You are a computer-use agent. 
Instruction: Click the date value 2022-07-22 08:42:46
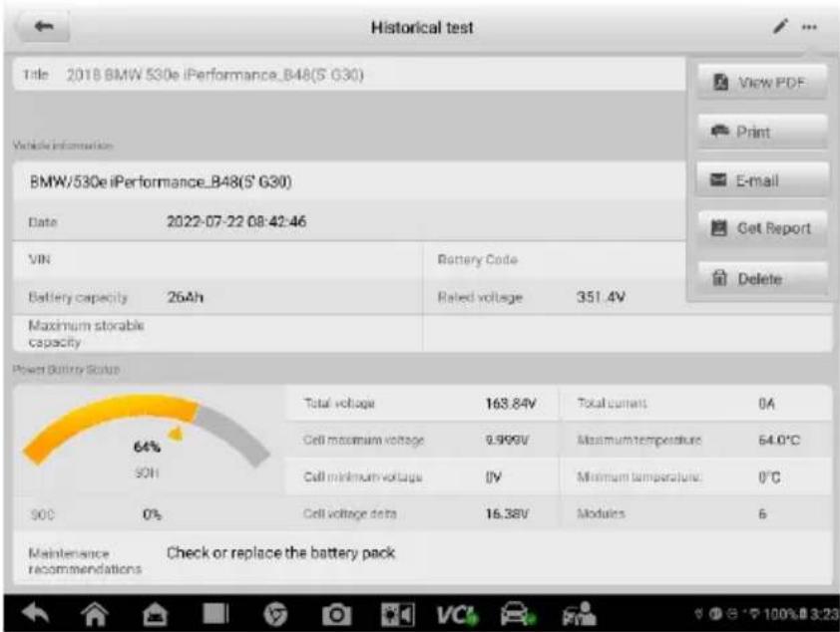[236, 221]
